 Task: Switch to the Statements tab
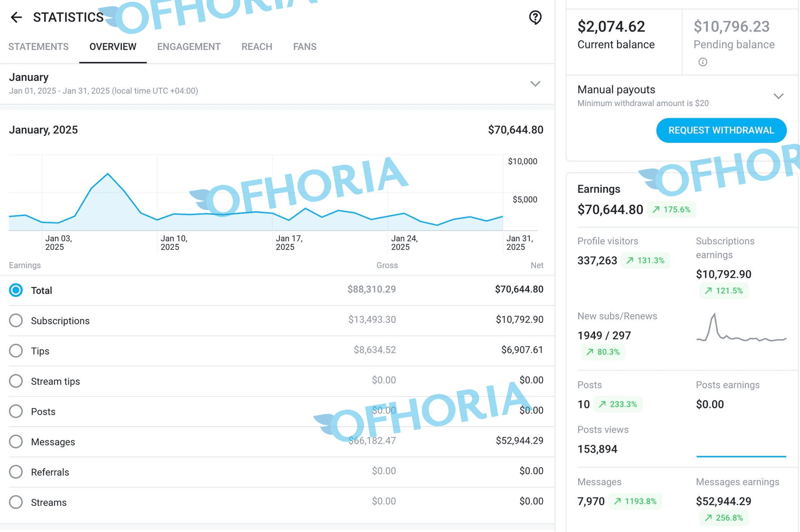38,47
